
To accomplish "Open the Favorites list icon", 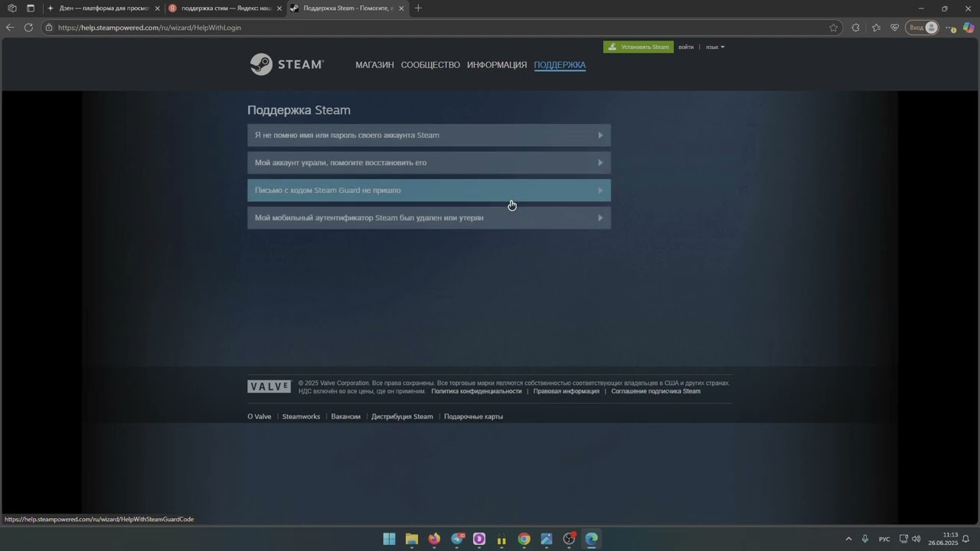I will [x=876, y=28].
